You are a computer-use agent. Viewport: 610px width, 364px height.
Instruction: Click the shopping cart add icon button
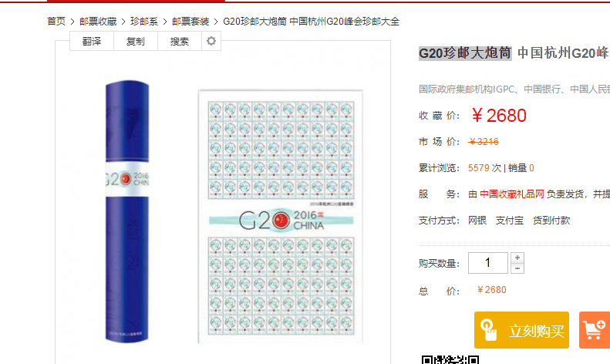(595, 330)
